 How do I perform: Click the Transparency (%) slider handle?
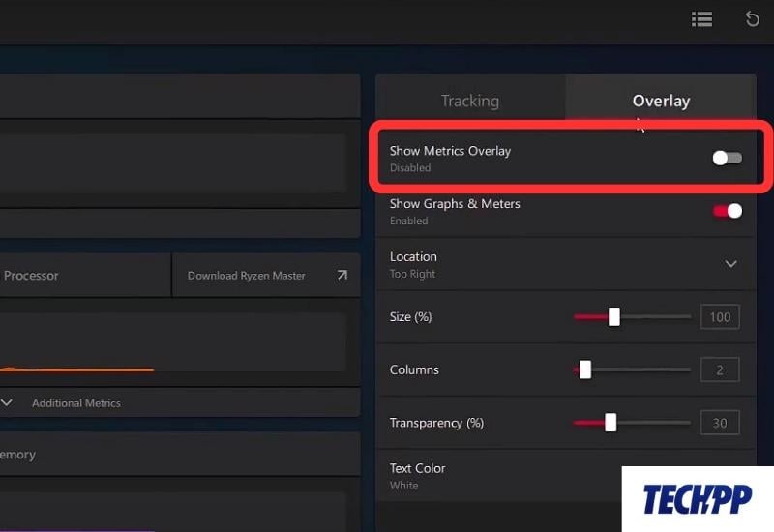[x=610, y=423]
